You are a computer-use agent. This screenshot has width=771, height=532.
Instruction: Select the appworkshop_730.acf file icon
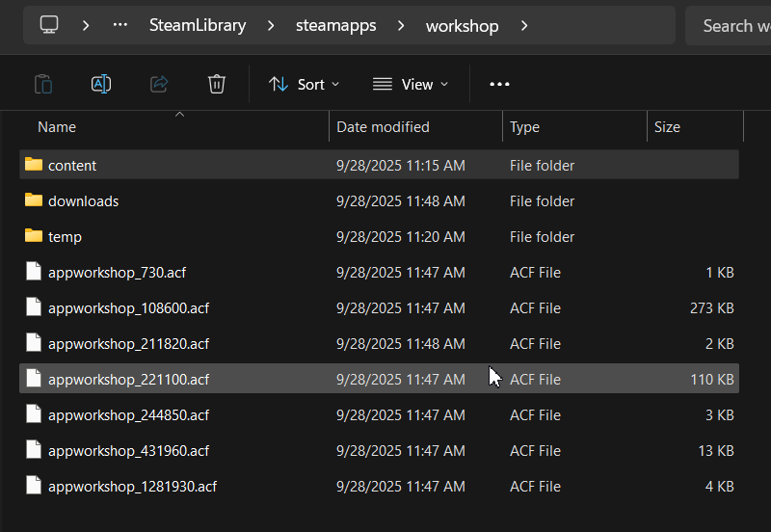(34, 272)
